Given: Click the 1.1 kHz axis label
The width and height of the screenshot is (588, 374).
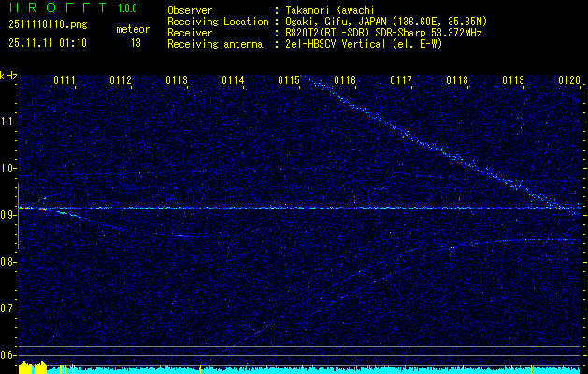Looking at the screenshot, I should tap(8, 122).
